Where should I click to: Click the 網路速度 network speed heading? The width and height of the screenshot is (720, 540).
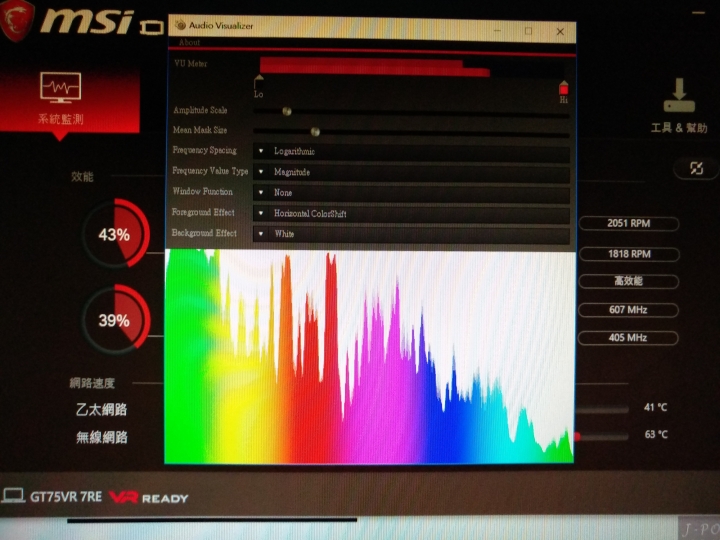(x=92, y=383)
